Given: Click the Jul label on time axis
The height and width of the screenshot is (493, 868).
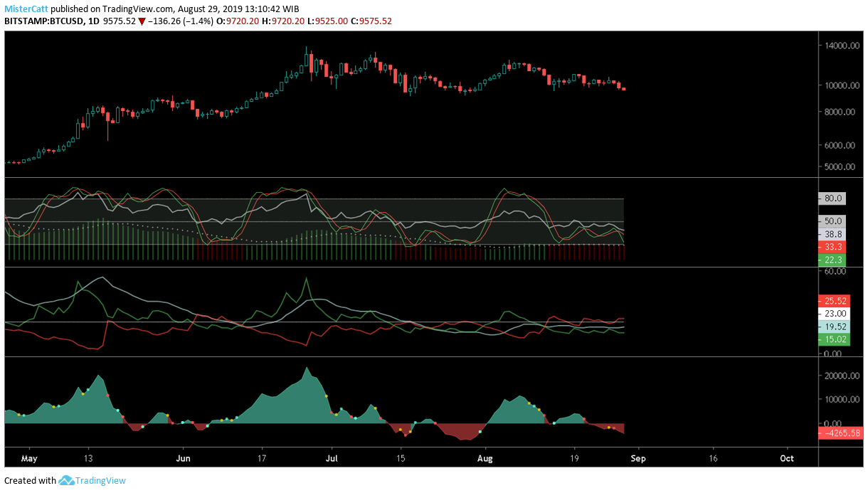Looking at the screenshot, I should point(330,459).
